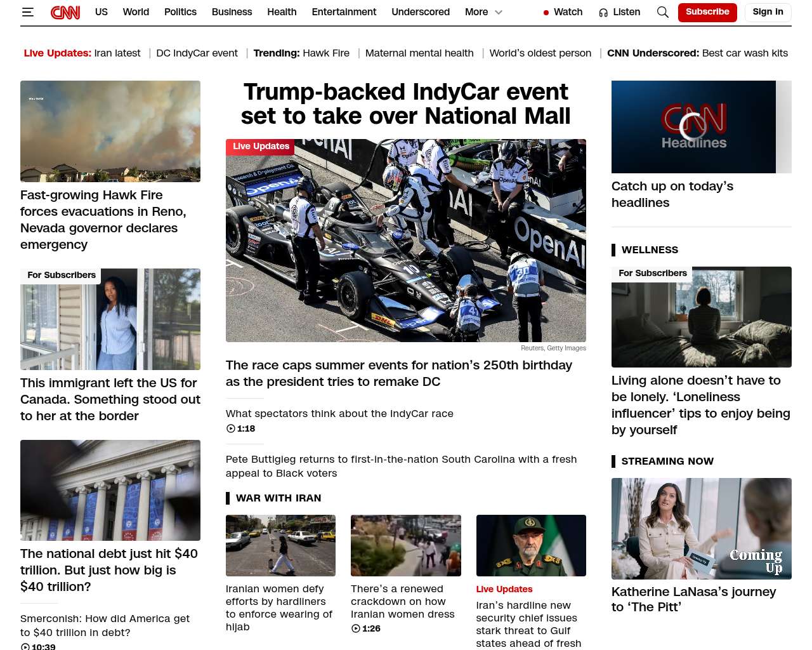Open the STREAMING NOW section heading
Image resolution: width=812 pixels, height=650 pixels.
[667, 461]
